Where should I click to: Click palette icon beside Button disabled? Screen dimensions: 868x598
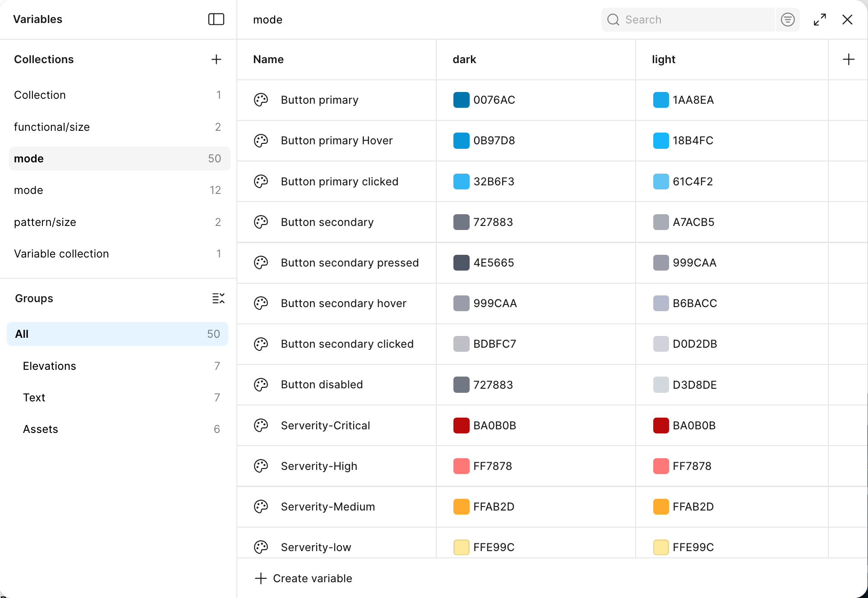pyautogui.click(x=261, y=385)
